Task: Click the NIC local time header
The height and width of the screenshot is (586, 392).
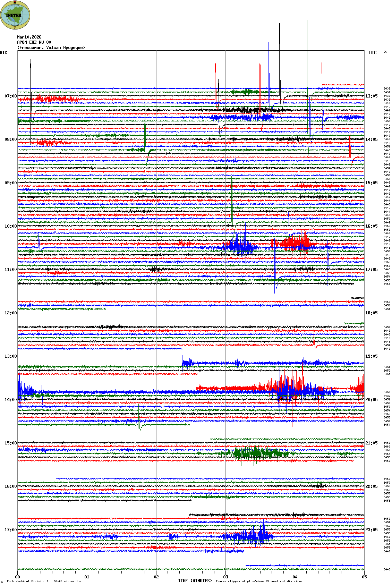Action: tap(3, 53)
